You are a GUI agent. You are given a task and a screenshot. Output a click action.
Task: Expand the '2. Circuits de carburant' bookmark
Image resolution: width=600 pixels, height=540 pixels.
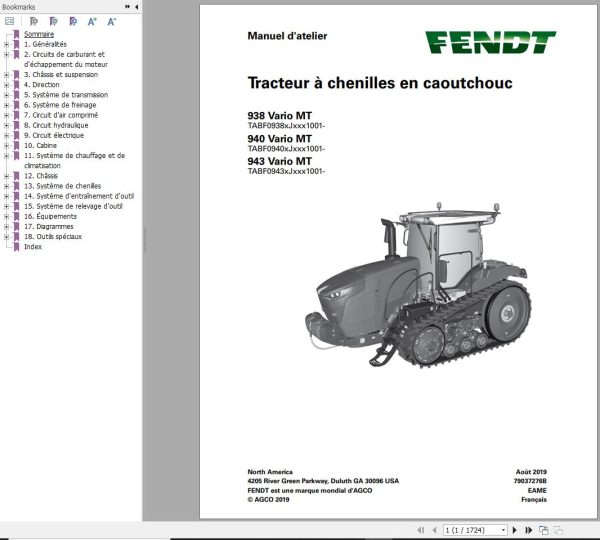[x=6, y=54]
